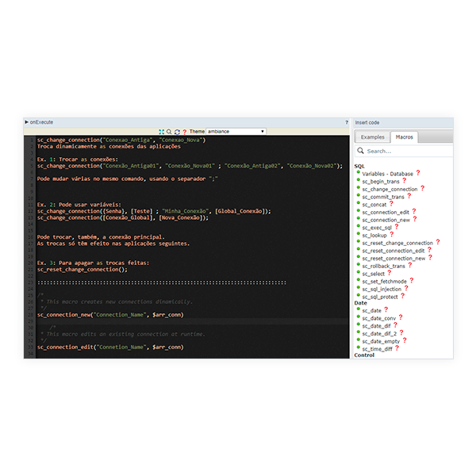476x476 pixels.
Task: Click the fullscreen expand icon in editor toolbar
Action: coord(161,131)
